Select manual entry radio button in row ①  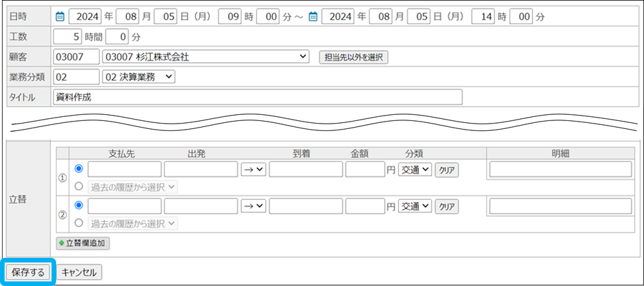(x=79, y=169)
